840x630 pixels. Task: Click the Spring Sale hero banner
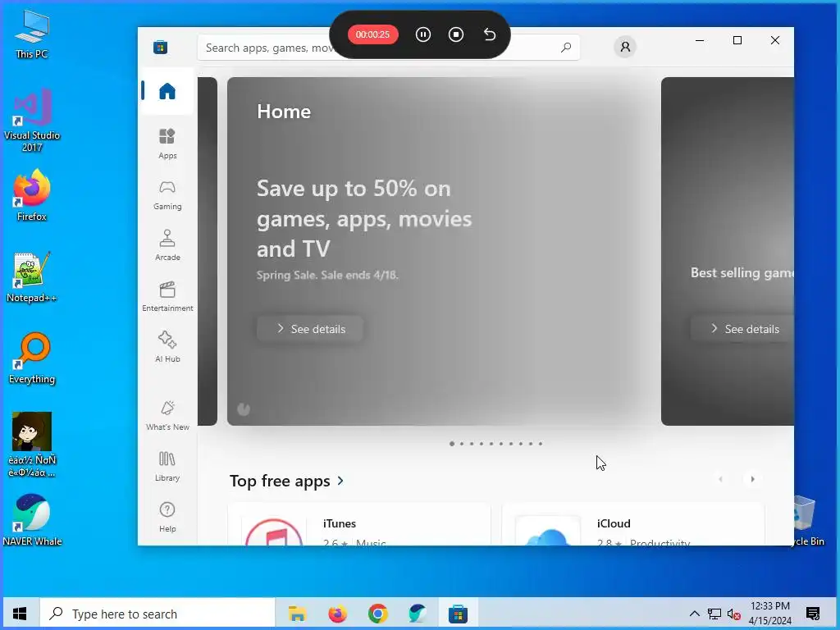[x=443, y=251]
